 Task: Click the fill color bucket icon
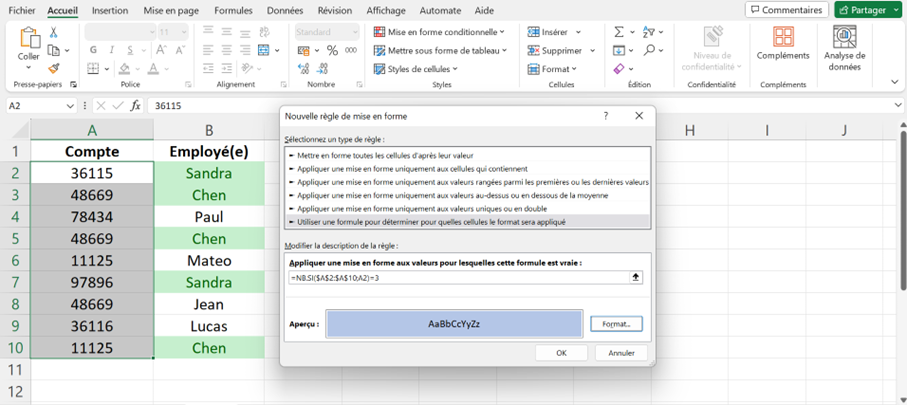click(x=124, y=69)
